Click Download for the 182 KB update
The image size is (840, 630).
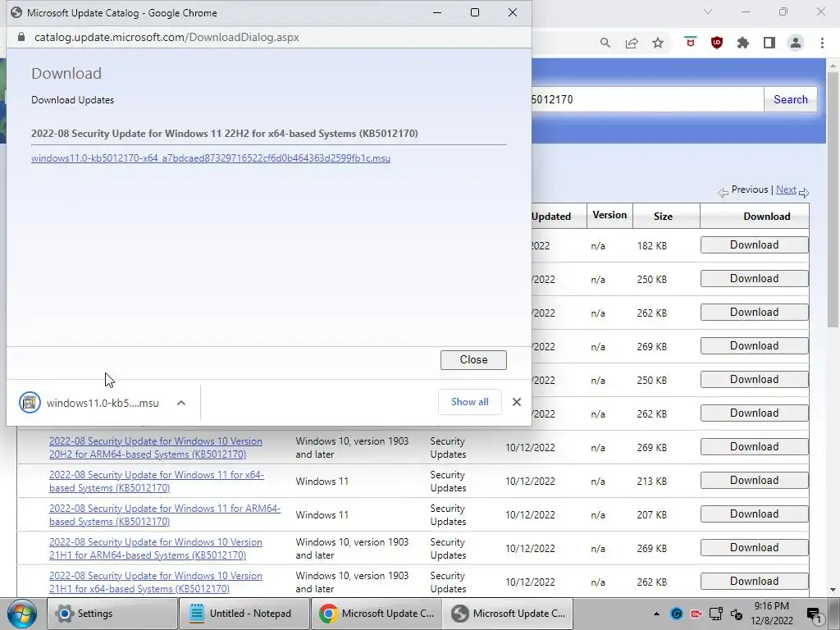coord(755,244)
